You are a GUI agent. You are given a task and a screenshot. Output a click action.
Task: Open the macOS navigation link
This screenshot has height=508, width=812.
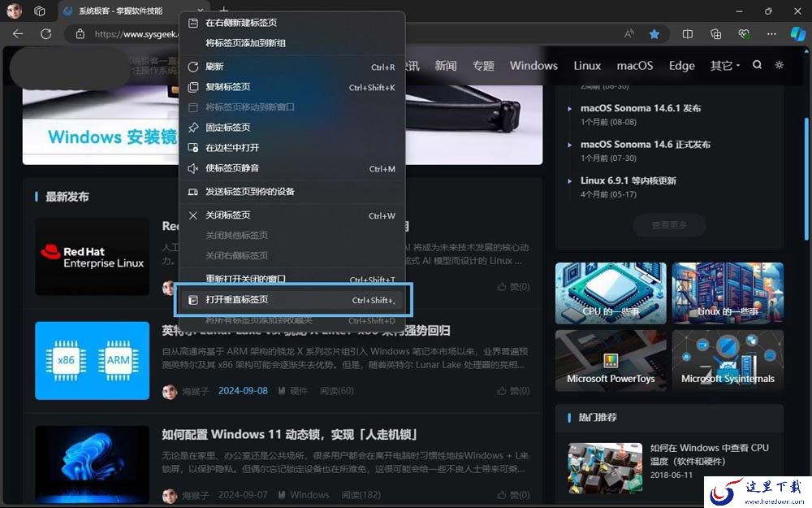point(635,66)
